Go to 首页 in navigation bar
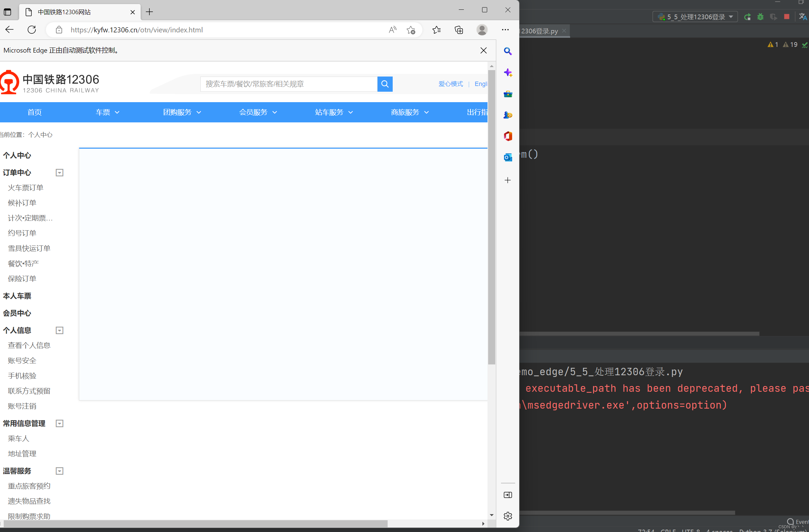809x532 pixels. (35, 112)
